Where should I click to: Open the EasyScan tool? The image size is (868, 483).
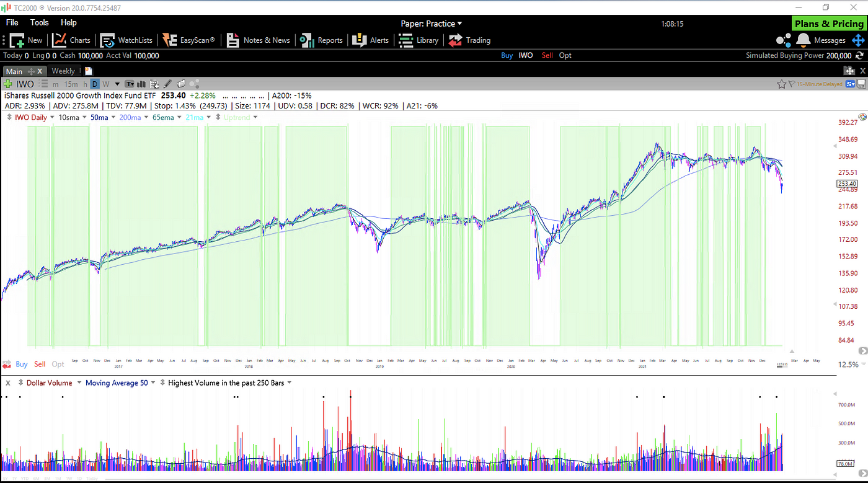(x=189, y=40)
